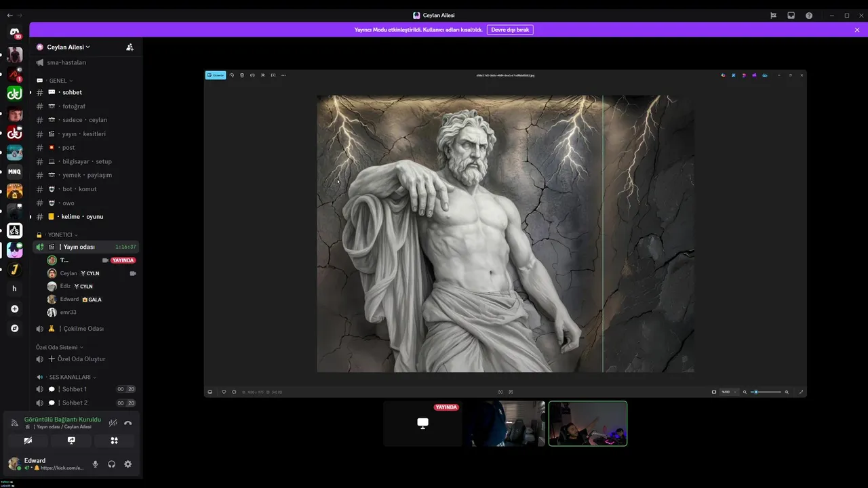
Task: Adjust the photo viewer zoom slider
Action: point(766,392)
